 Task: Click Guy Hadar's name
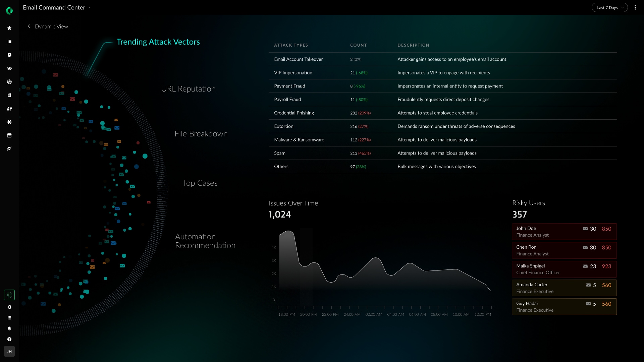(527, 303)
